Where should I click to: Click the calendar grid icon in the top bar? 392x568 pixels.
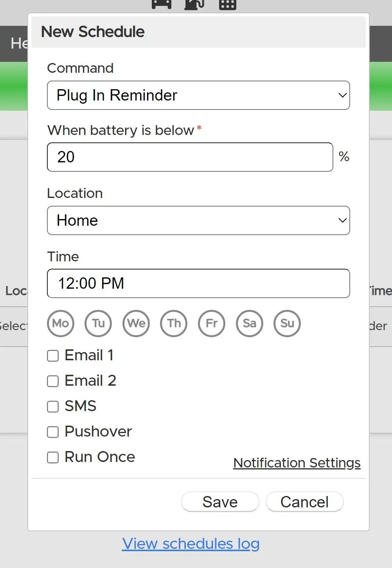coord(228,4)
